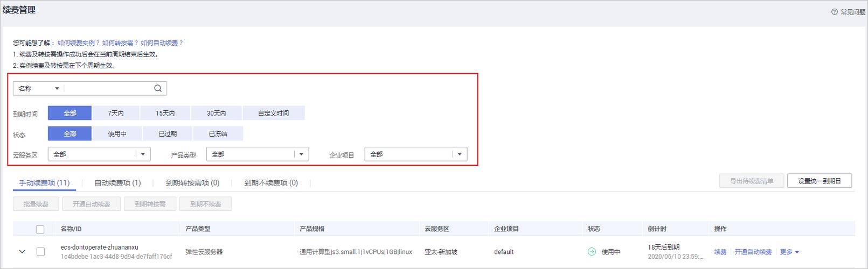
Task: Switch to 自动续费项 (1) tab
Action: pyautogui.click(x=117, y=183)
